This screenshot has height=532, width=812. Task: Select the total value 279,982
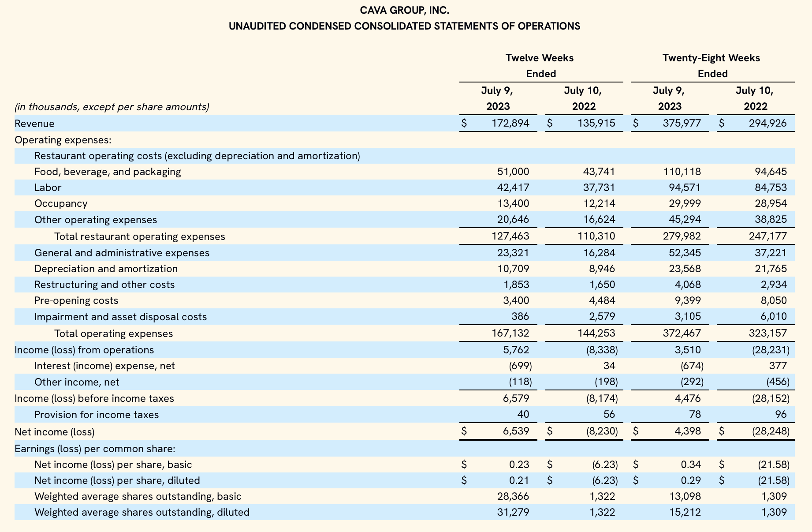682,236
